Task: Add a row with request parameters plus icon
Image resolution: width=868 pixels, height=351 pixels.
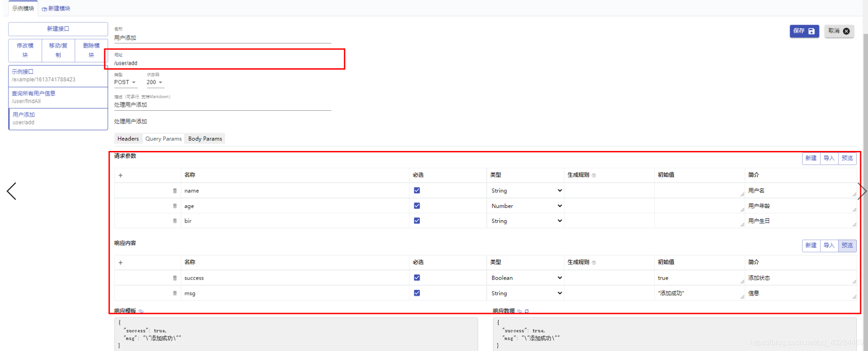Action: [x=121, y=175]
